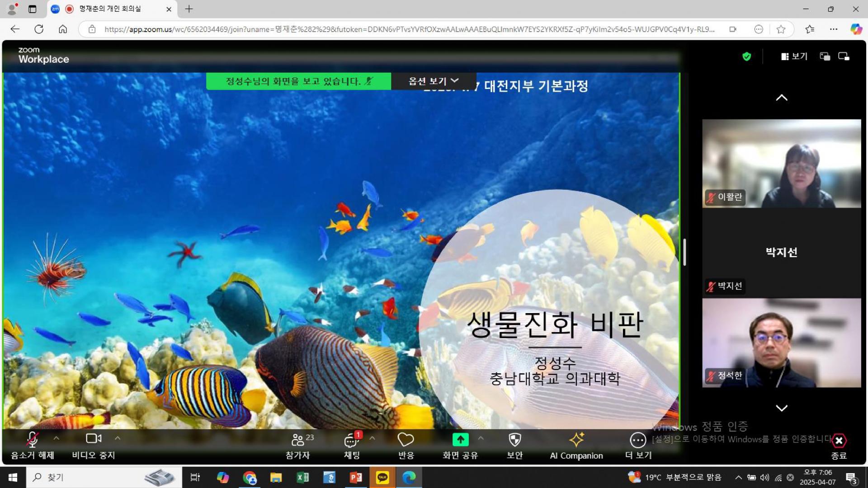Click the address bar smiley extension icon
Viewport: 868px width, 488px height.
[759, 29]
